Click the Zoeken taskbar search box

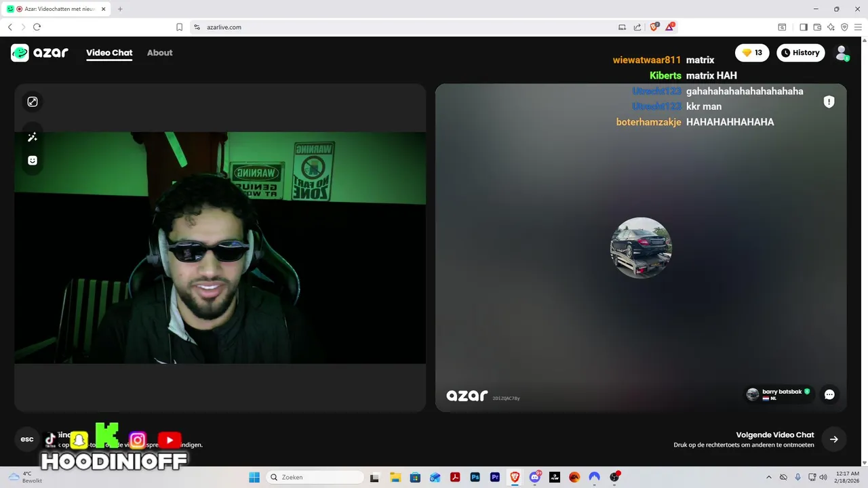[x=315, y=477]
